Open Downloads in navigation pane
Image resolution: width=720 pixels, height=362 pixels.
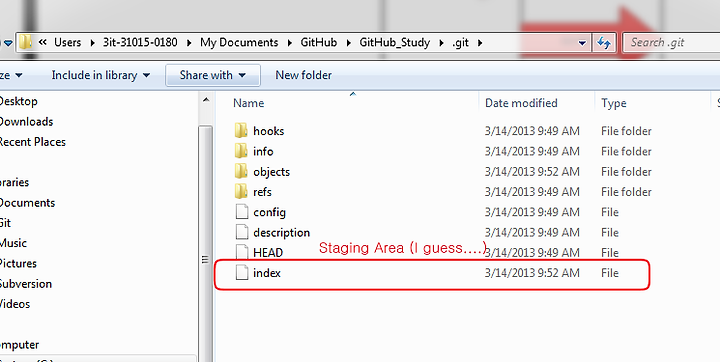[x=26, y=121]
